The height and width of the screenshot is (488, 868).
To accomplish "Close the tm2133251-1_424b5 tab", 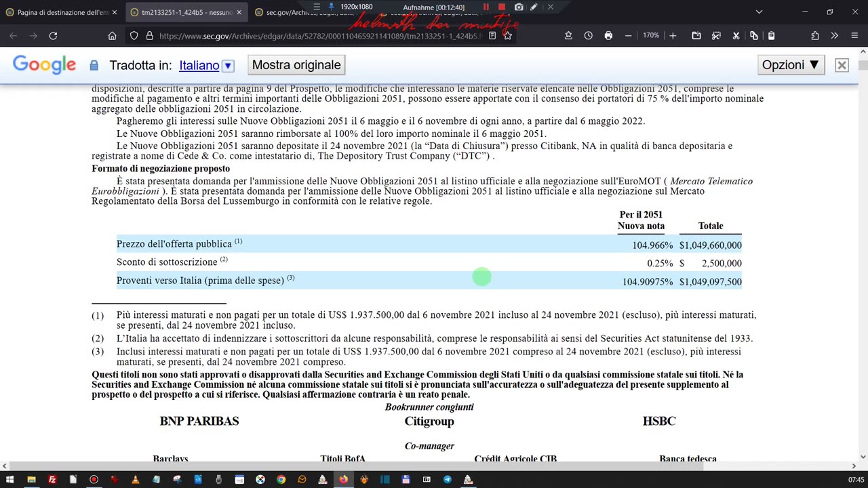I will coord(239,12).
